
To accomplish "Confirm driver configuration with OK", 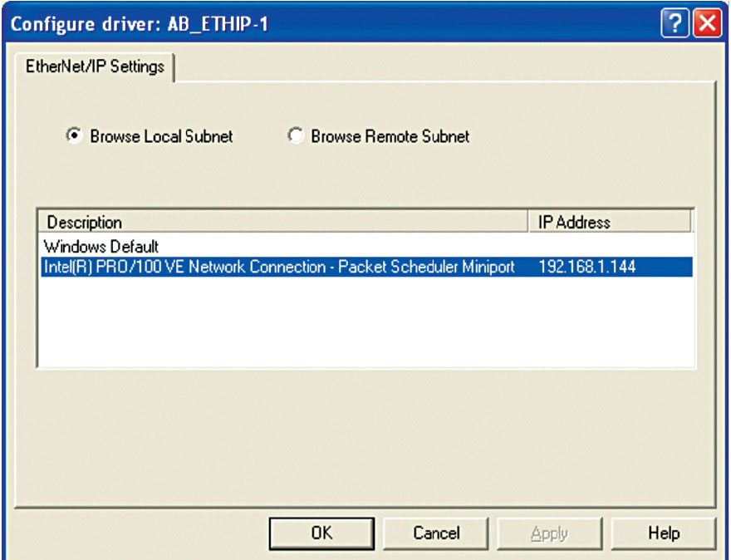I will [321, 533].
